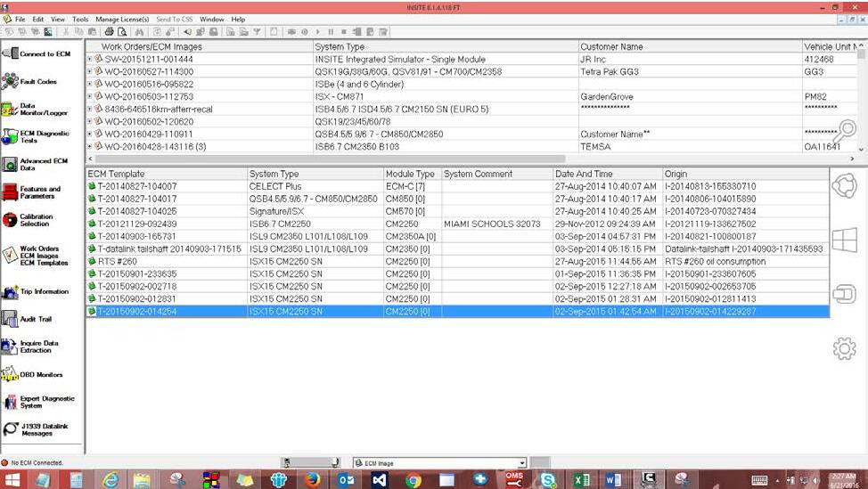Expand the 8436-646516km-afterr-recal entry
Image resolution: width=868 pixels, height=489 pixels.
89,109
